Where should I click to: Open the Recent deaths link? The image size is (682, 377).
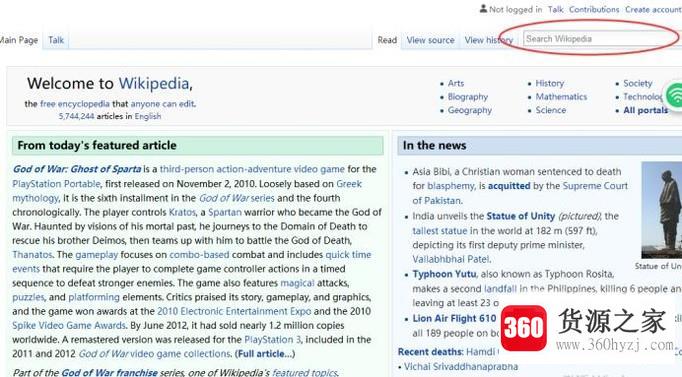click(430, 352)
